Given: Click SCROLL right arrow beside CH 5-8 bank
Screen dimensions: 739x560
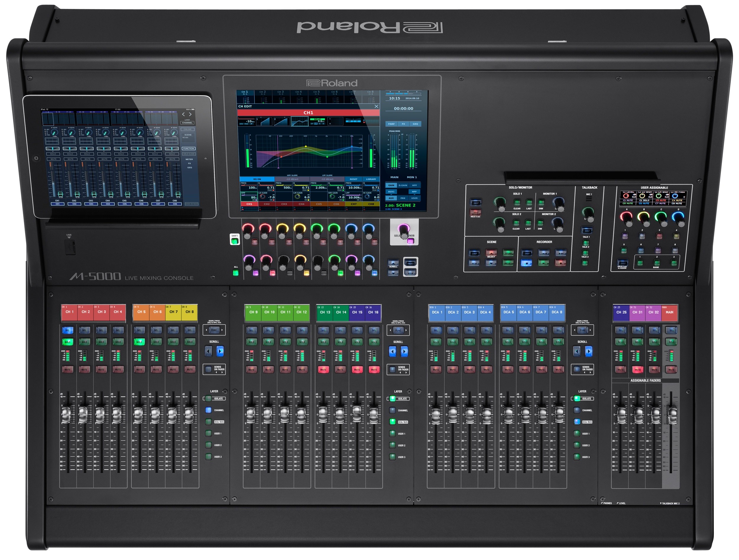Looking at the screenshot, I should [220, 351].
